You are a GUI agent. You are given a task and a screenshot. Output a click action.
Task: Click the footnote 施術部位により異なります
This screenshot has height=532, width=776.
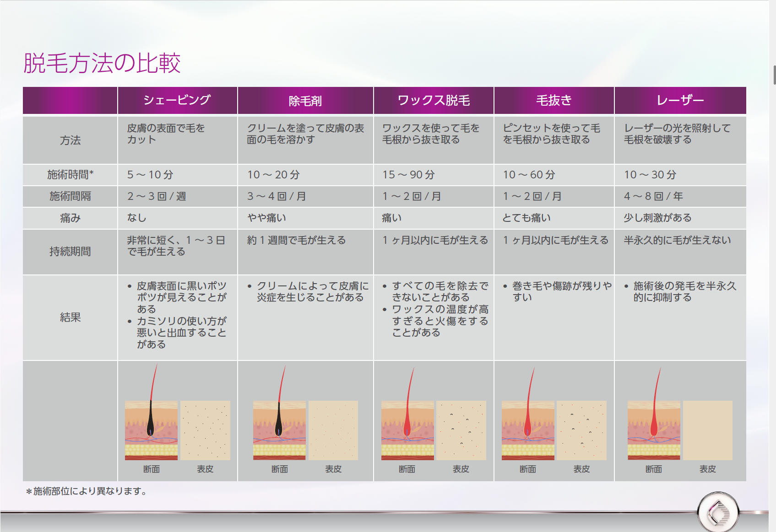point(87,491)
